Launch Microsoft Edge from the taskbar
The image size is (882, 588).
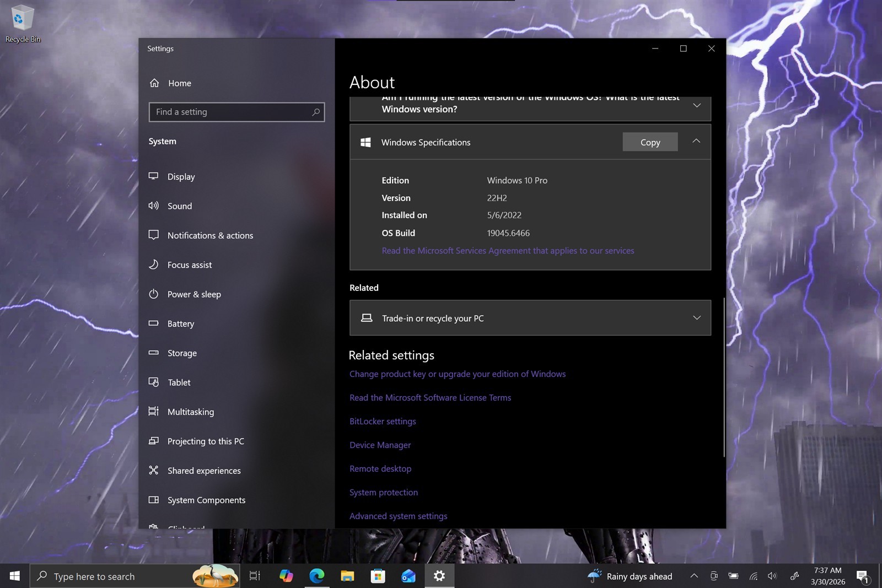coord(317,576)
